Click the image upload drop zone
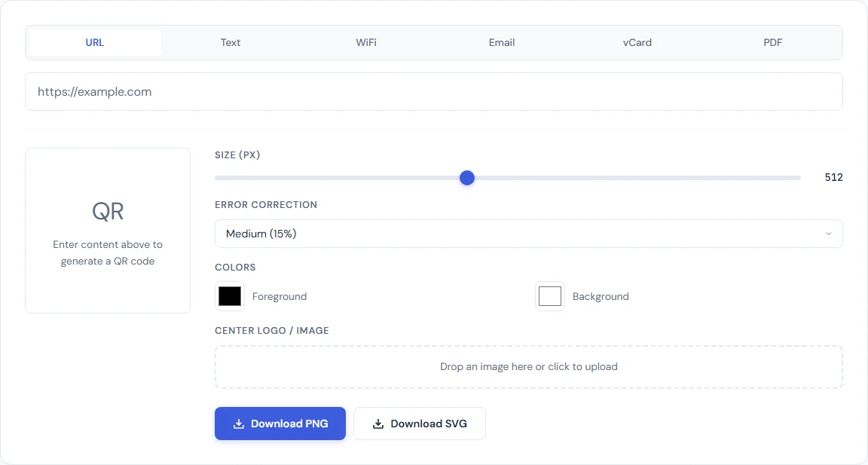The image size is (868, 465). click(528, 366)
